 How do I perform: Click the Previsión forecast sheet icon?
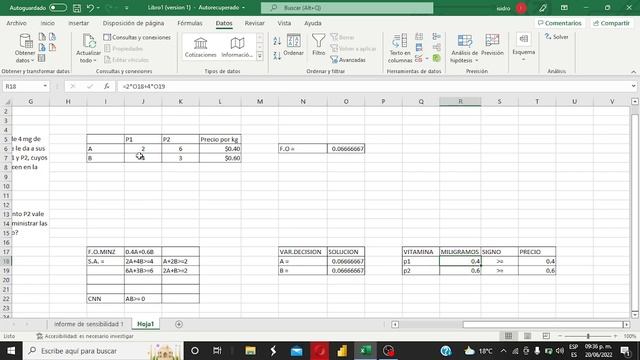[492, 45]
